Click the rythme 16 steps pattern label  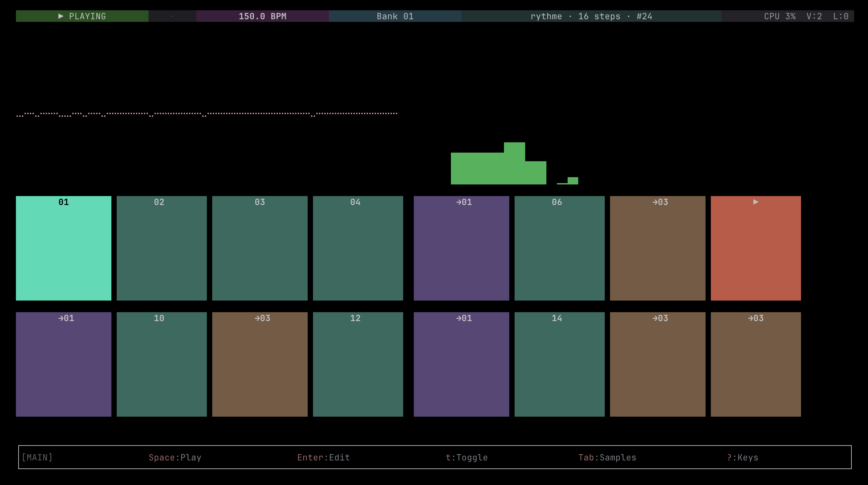pos(591,16)
